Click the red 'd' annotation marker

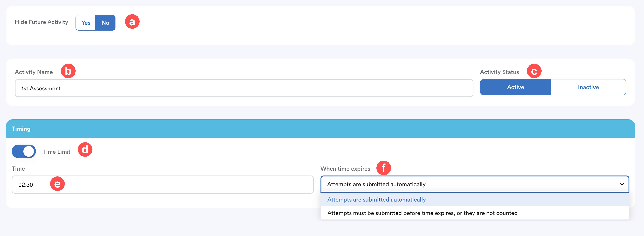click(x=85, y=150)
